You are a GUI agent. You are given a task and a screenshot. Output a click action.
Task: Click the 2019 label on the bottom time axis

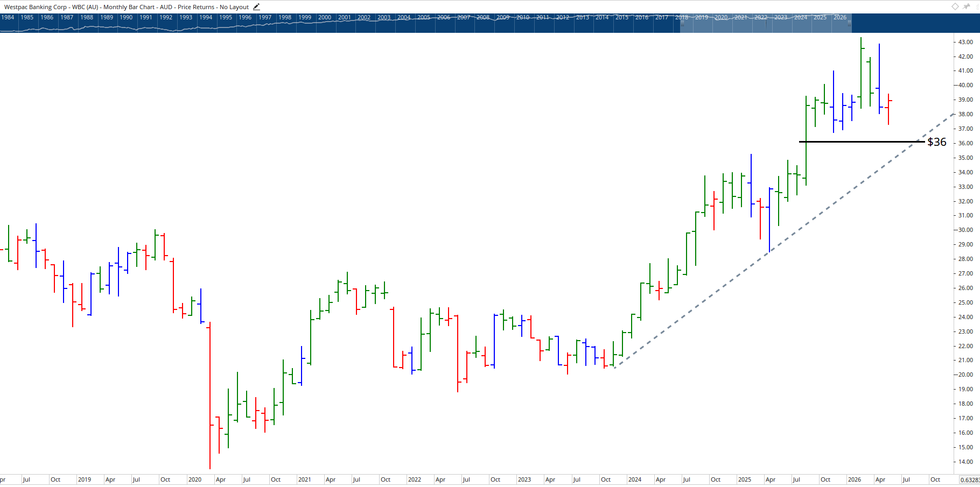(x=85, y=479)
